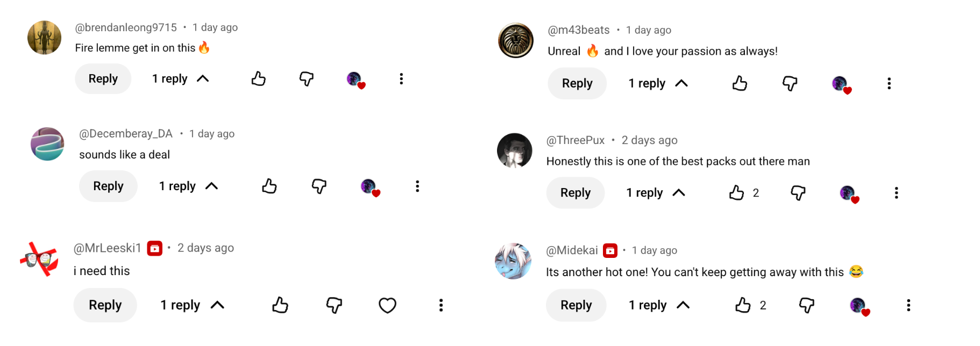Open the actions menu on @m43beats comment
The width and height of the screenshot is (980, 346).
(889, 83)
